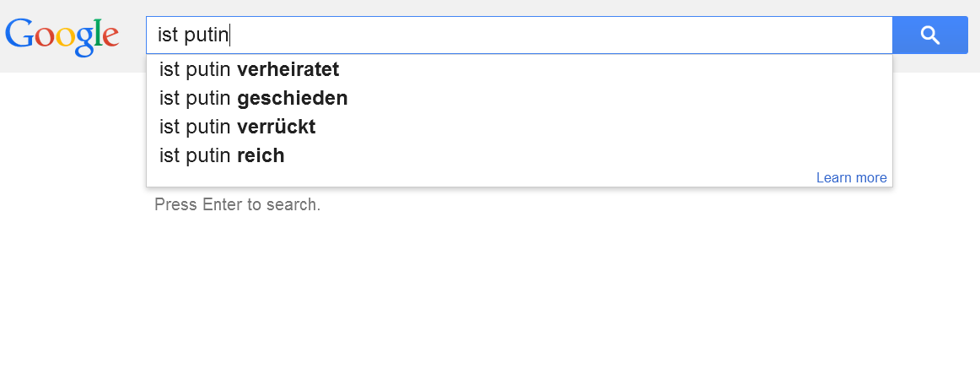The height and width of the screenshot is (369, 980).
Task: Click the red 'e' in the Google logo
Action: coord(110,36)
